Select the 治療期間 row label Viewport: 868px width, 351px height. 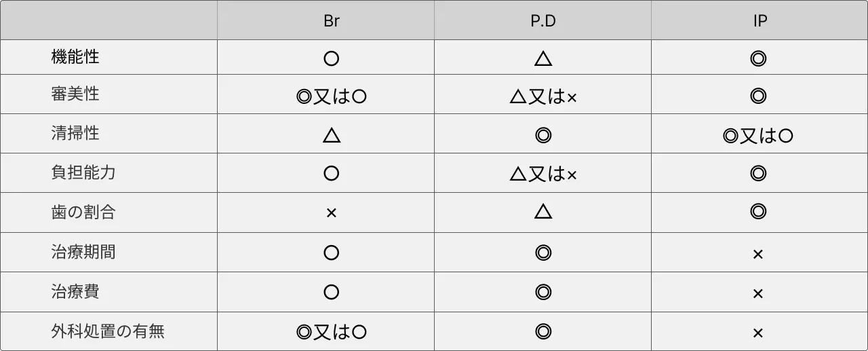pos(83,252)
